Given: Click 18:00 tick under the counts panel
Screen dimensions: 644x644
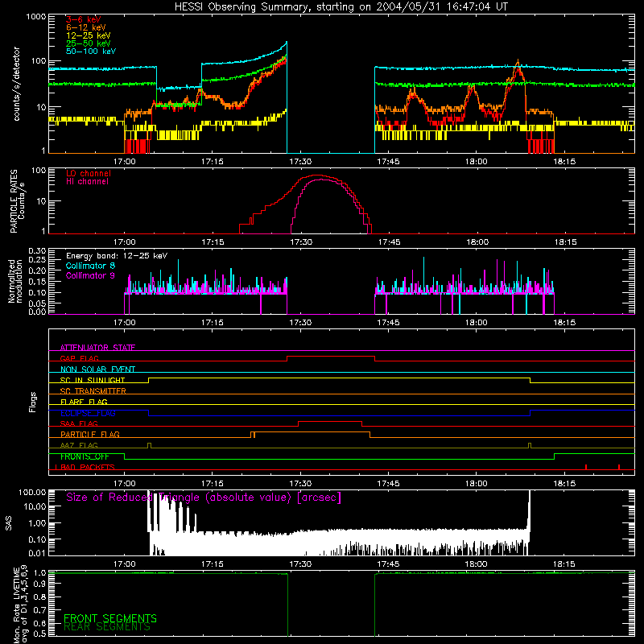Looking at the screenshot, I should [x=476, y=162].
